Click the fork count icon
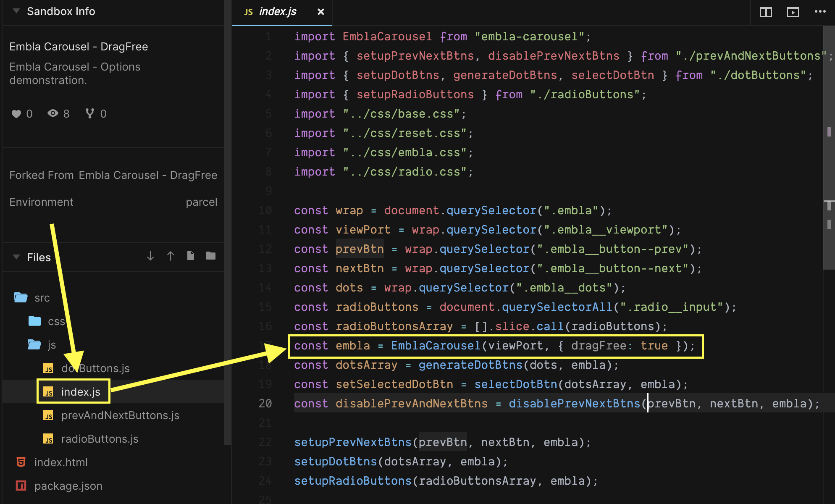 (89, 113)
